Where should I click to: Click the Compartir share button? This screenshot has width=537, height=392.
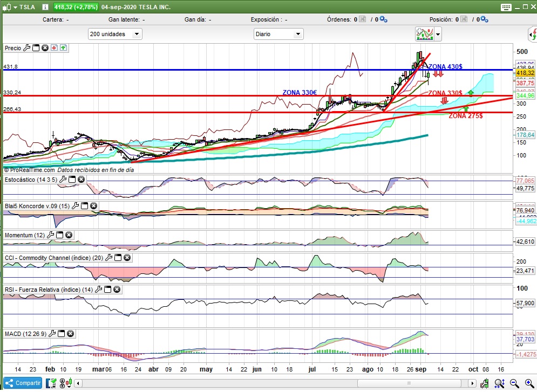[x=23, y=383]
